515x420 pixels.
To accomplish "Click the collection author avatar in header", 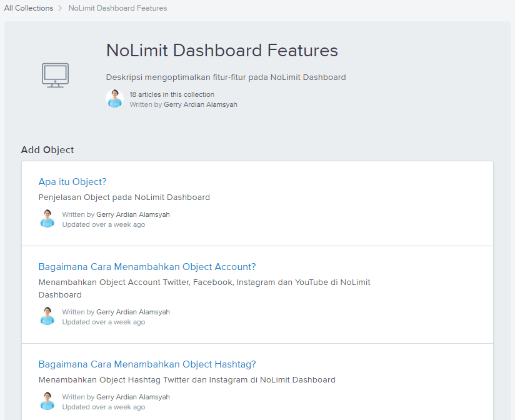I will coord(114,99).
